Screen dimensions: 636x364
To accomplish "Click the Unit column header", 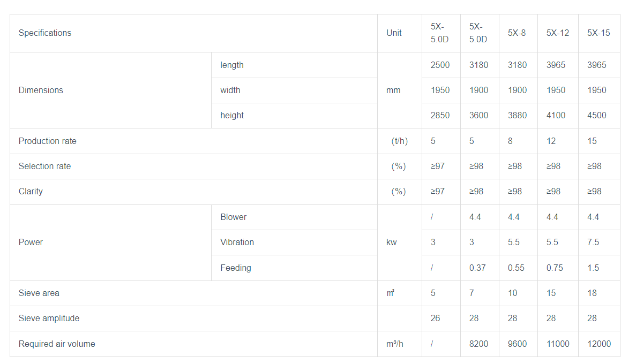I will [394, 33].
